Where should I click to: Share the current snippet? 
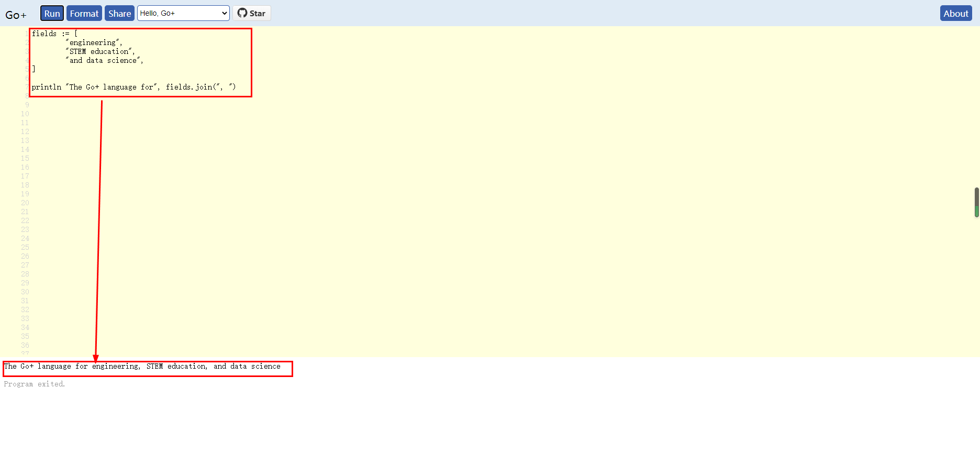click(x=119, y=13)
